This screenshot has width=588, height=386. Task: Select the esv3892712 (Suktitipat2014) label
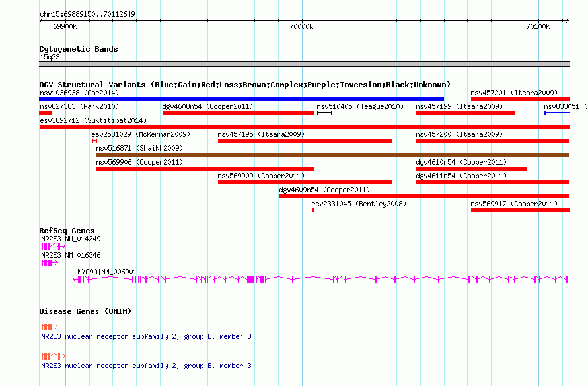coord(93,120)
